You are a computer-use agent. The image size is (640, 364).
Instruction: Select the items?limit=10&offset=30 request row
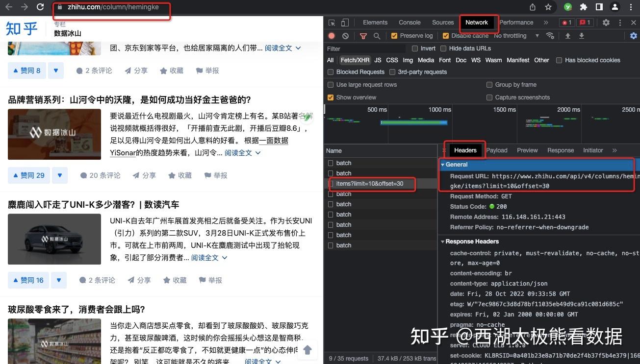[381, 184]
